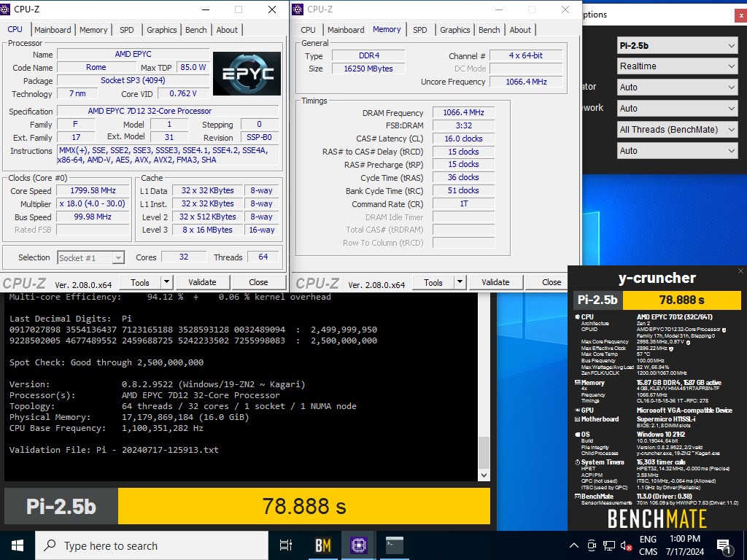Screen dimensions: 747x560
Task: Click the Validation File line in console
Action: point(114,450)
